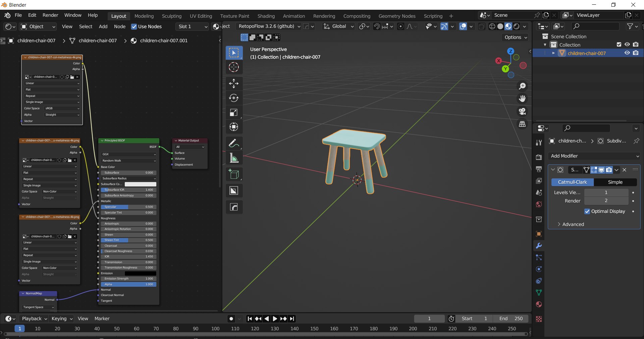Click the Alpha slider in Principled BSDF
The image size is (644, 339).
[x=128, y=284]
